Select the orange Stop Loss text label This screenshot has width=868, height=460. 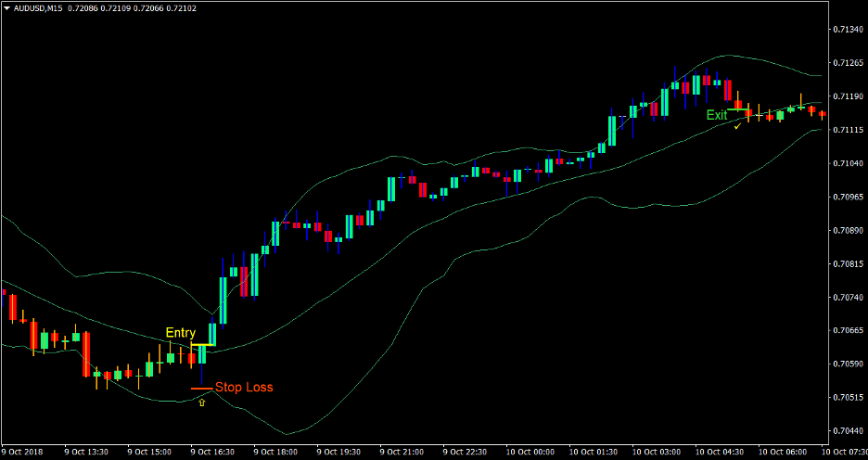pyautogui.click(x=244, y=388)
